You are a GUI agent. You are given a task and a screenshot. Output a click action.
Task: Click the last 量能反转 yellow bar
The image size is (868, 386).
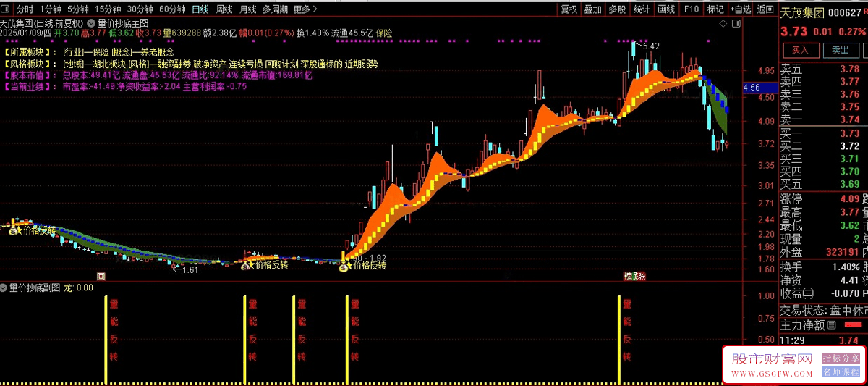point(620,339)
